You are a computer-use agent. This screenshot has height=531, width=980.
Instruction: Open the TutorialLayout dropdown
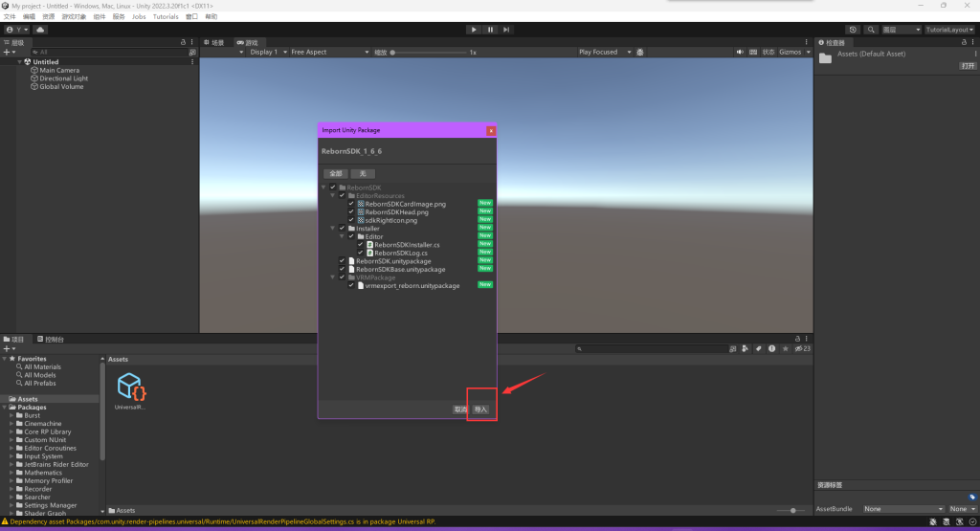949,30
